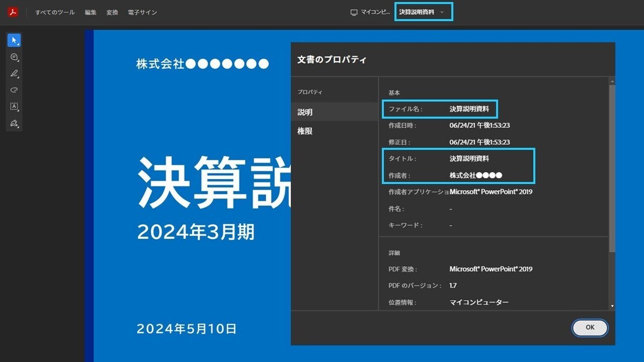The width and height of the screenshot is (644, 362).
Task: Open the 編集 menu
Action: [x=91, y=12]
